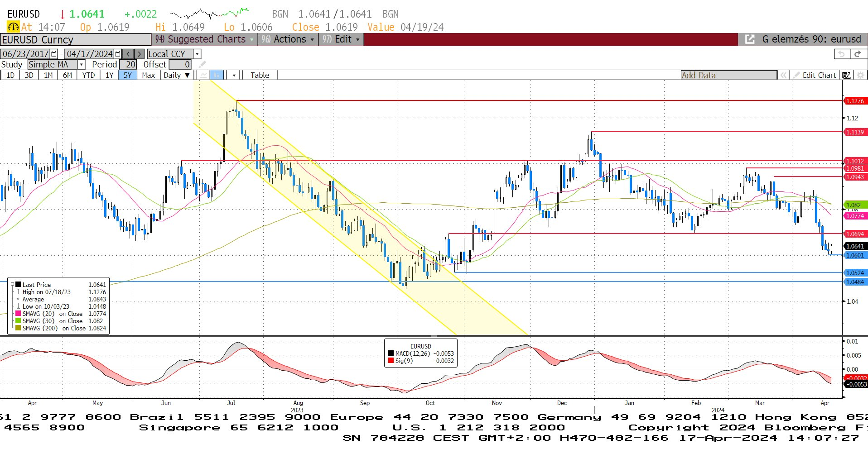Click the Last Price black color swatch
The width and height of the screenshot is (868, 463).
tap(18, 285)
